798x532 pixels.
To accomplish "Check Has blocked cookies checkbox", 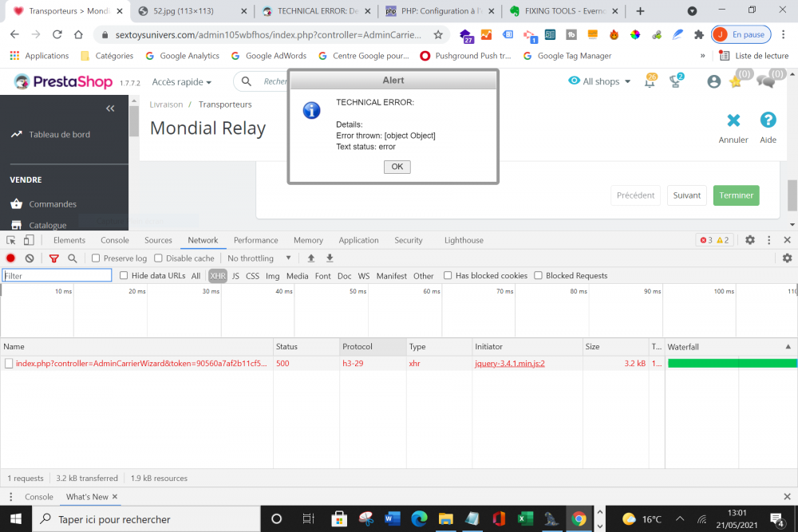I will (448, 275).
